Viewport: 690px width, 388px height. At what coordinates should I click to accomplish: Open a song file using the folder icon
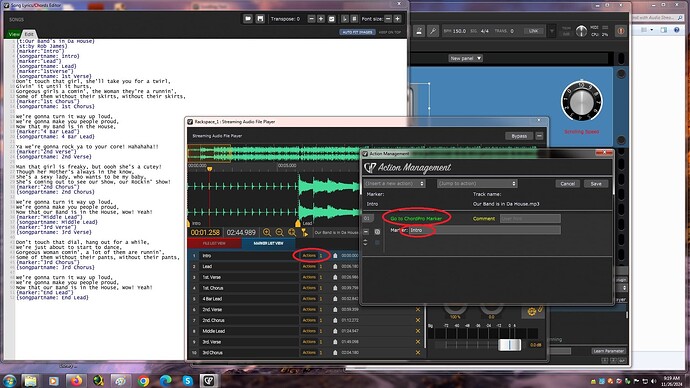[248, 19]
